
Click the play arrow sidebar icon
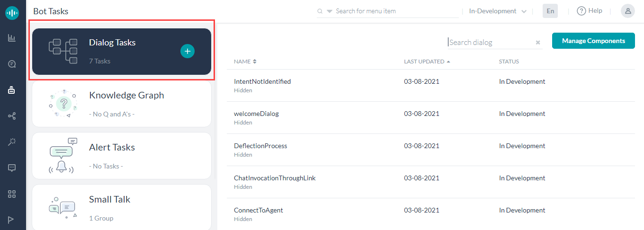11,220
